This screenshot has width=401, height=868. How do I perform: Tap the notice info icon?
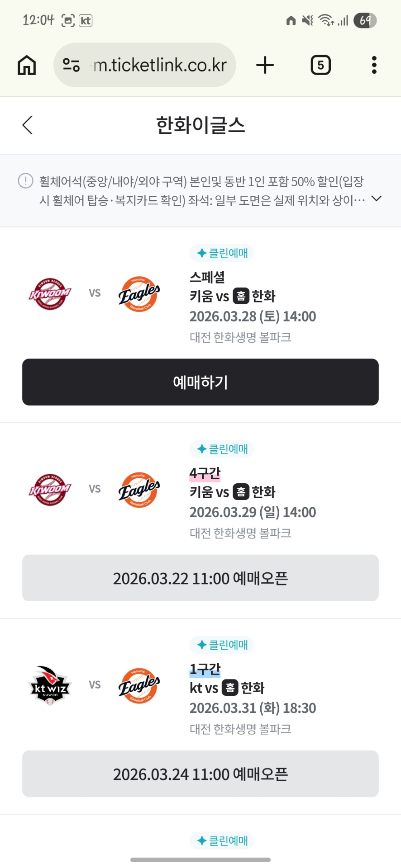tap(25, 181)
